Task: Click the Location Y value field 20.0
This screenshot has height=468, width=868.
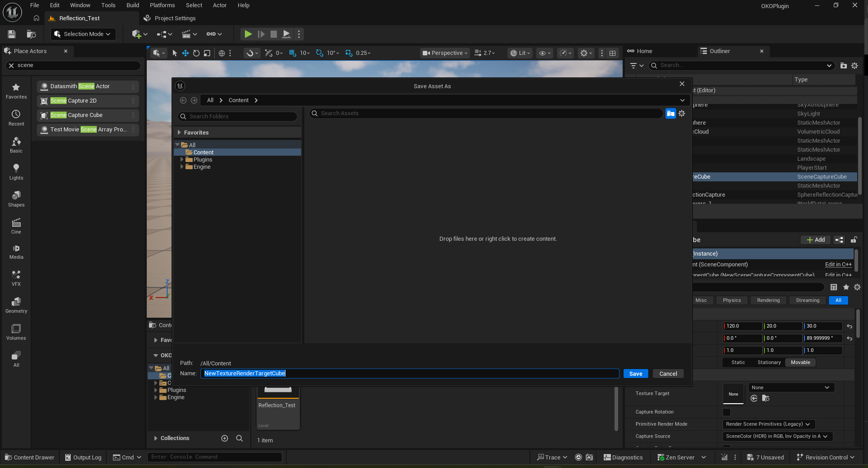Action: point(782,326)
